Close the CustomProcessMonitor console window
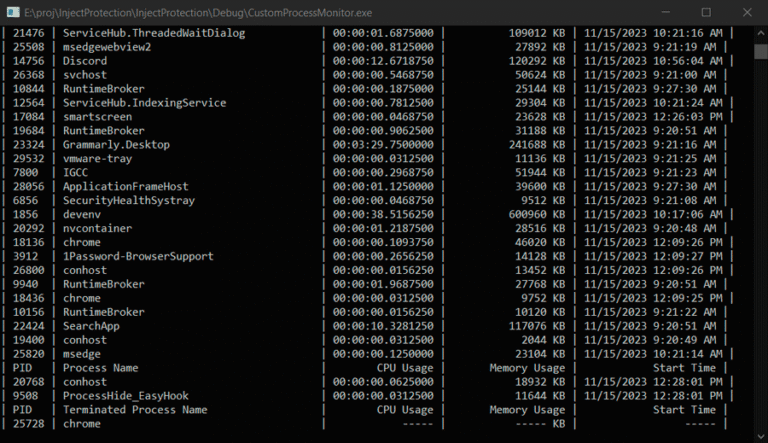 (x=747, y=12)
